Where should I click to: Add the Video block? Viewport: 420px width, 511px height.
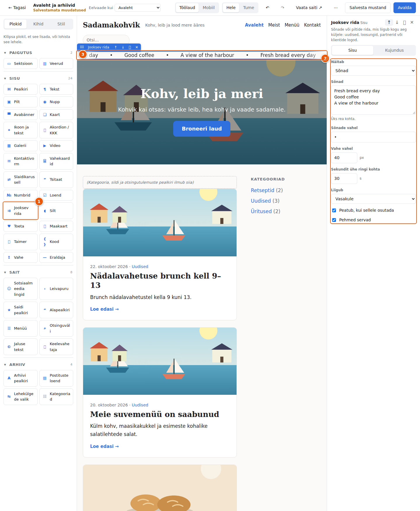pyautogui.click(x=56, y=145)
